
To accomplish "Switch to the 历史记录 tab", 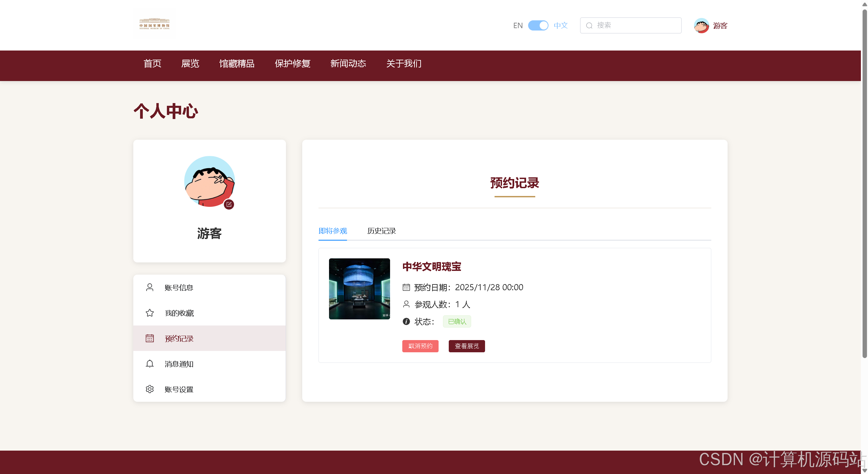I will coord(381,231).
